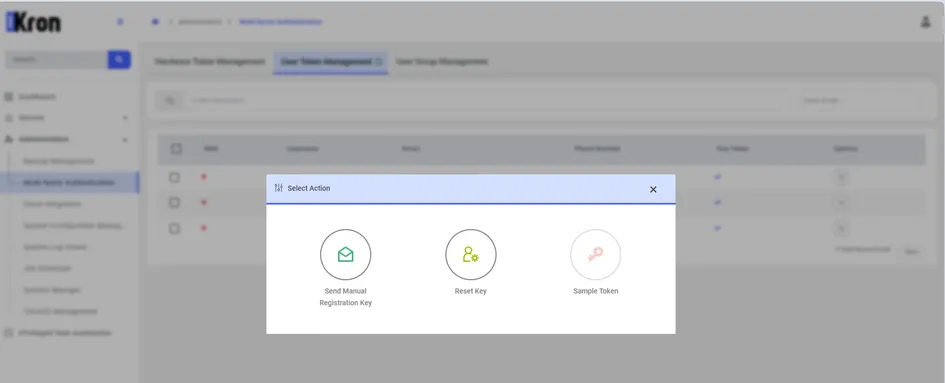Click the Phone Number column header

597,148
